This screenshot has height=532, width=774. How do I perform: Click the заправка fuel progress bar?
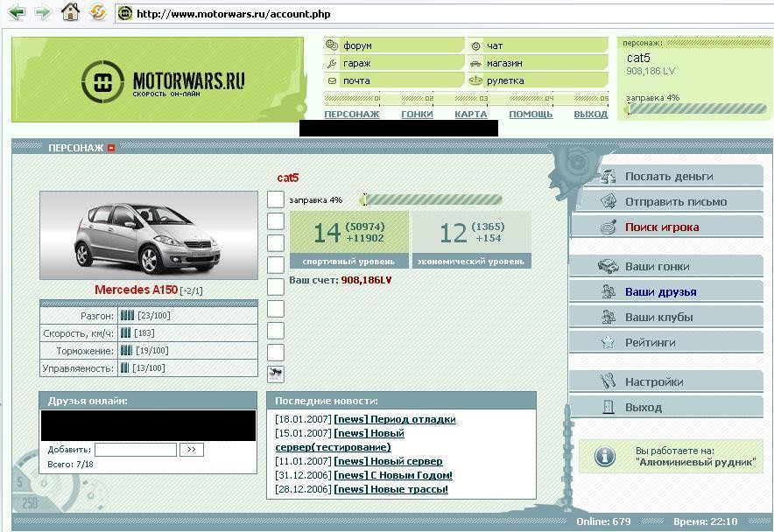click(x=433, y=199)
